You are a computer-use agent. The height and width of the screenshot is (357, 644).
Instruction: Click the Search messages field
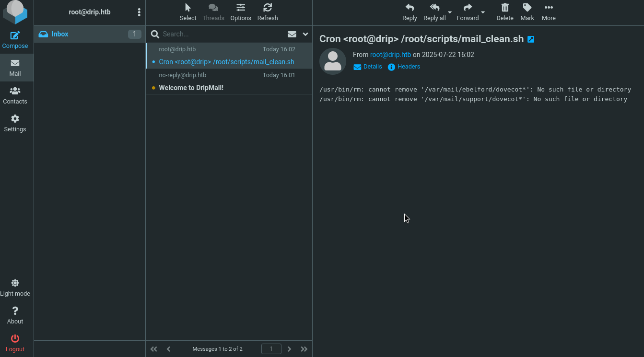click(x=222, y=34)
